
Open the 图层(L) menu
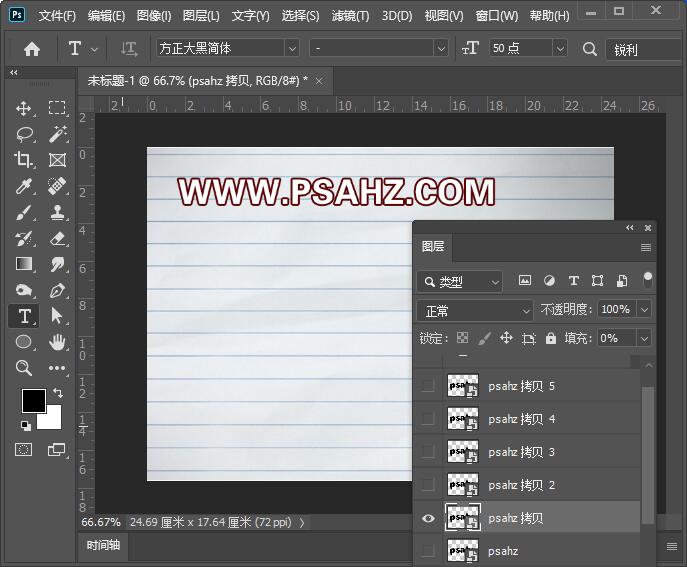pyautogui.click(x=201, y=16)
